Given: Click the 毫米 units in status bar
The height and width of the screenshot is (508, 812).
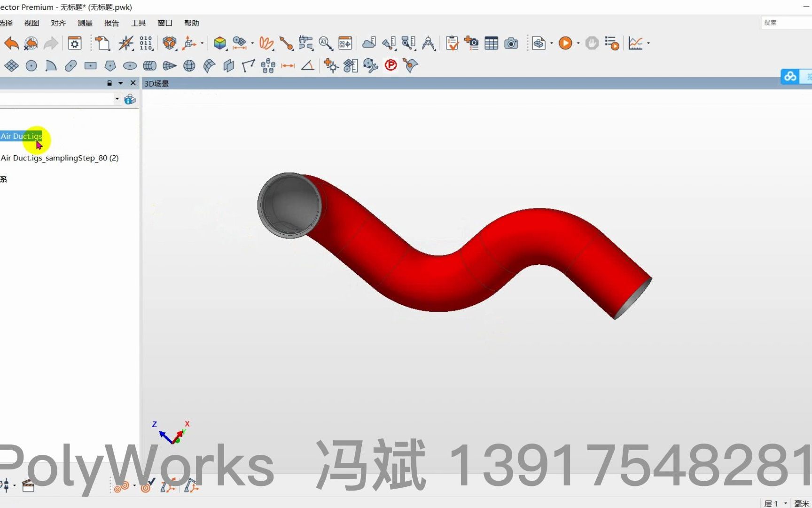Looking at the screenshot, I should [x=802, y=503].
